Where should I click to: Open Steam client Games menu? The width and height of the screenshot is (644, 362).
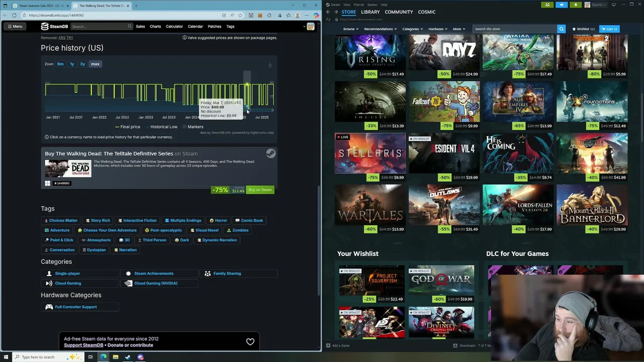coord(372,5)
